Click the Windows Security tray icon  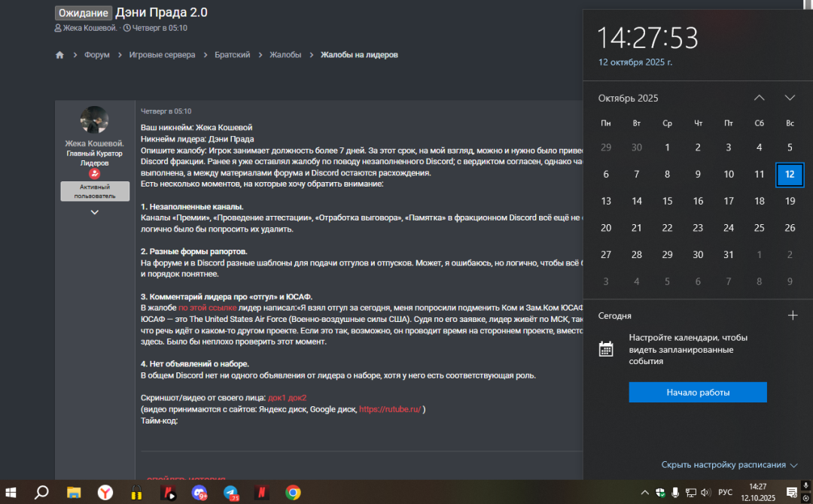(659, 493)
